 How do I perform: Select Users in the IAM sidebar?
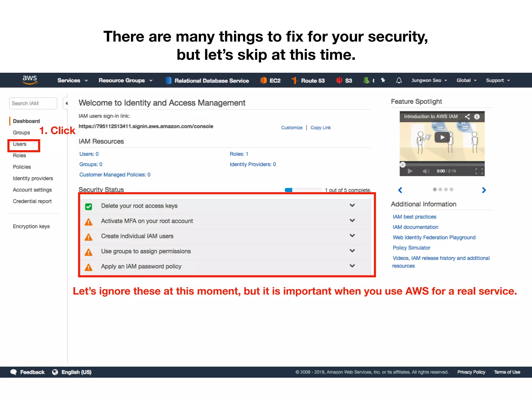20,144
